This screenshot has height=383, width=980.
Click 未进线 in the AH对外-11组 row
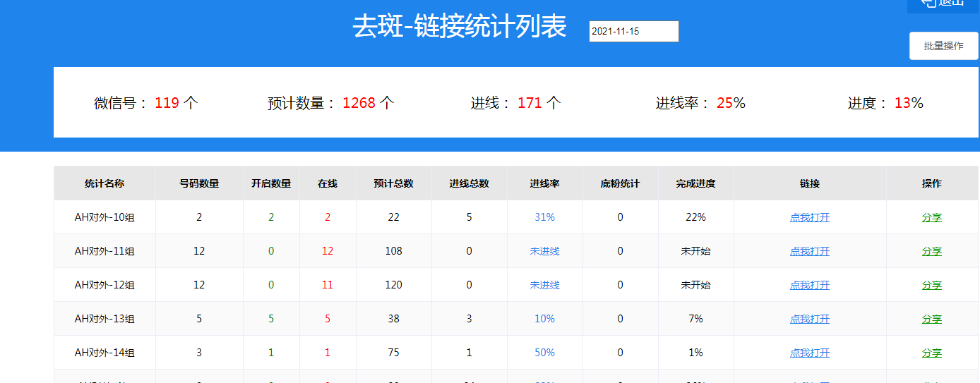pyautogui.click(x=545, y=251)
